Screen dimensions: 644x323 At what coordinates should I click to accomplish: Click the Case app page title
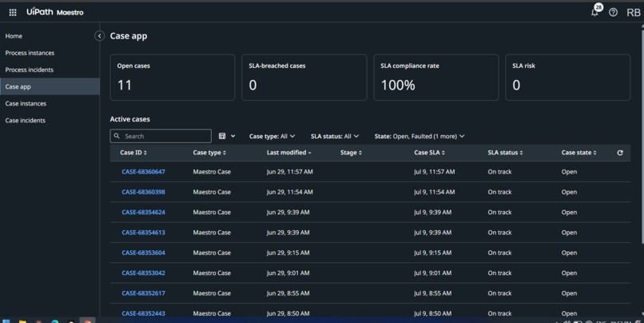(x=129, y=36)
